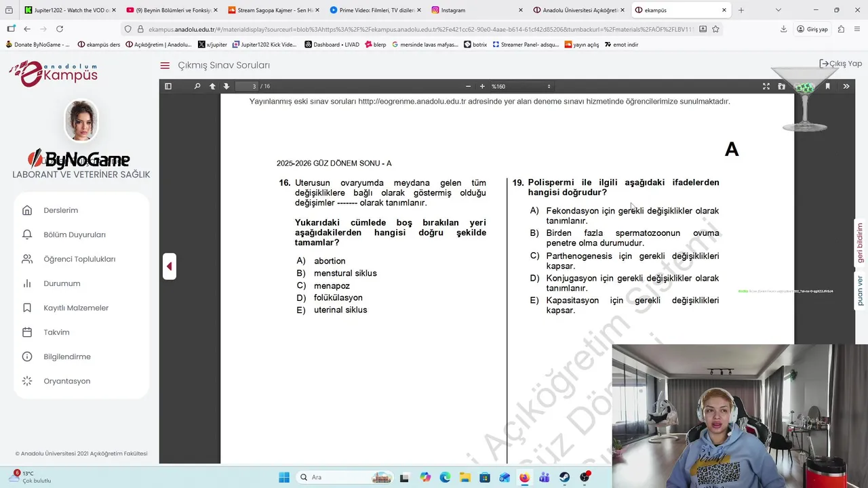Zoom in the PDF with plus
Viewport: 868px width, 488px height.
click(482, 86)
